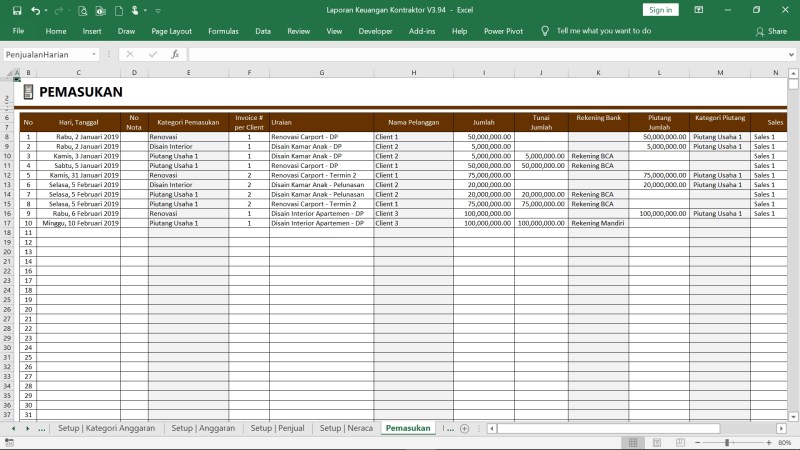Select cell with Renovasi Carport - Termin 2, row 12
Image resolution: width=800 pixels, height=450 pixels.
(x=321, y=175)
